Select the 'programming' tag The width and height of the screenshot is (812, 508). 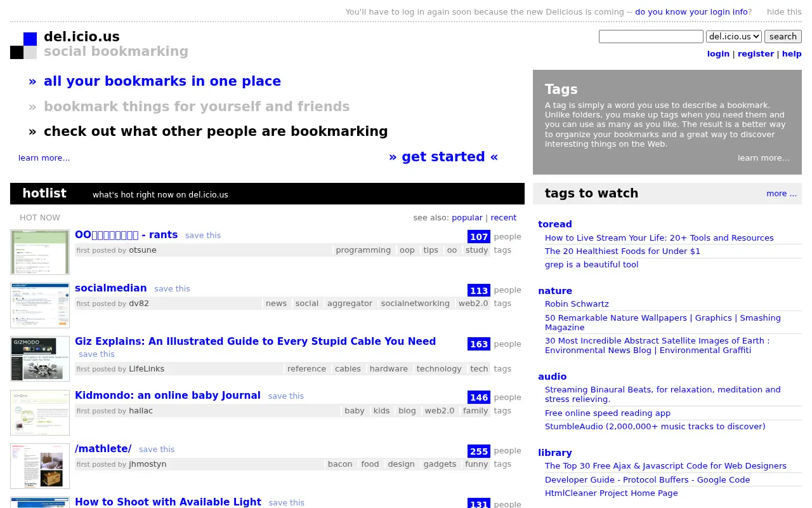[x=363, y=250]
